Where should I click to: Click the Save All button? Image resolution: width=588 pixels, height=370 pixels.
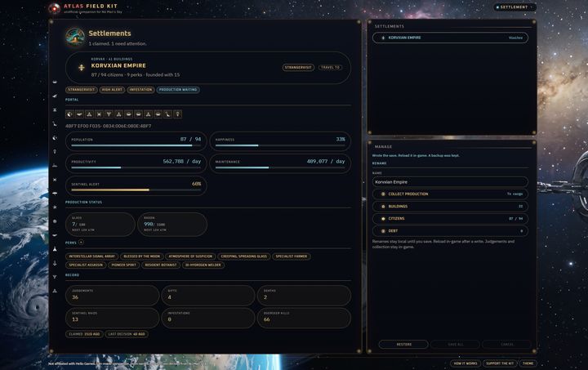455,344
